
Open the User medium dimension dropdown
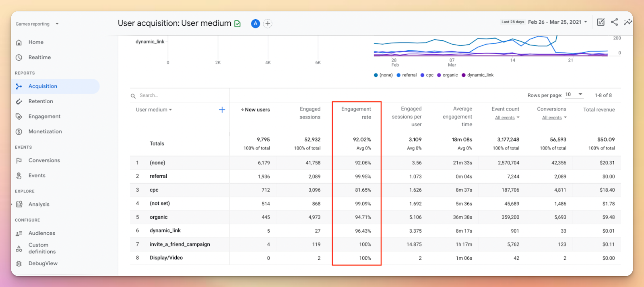click(154, 110)
